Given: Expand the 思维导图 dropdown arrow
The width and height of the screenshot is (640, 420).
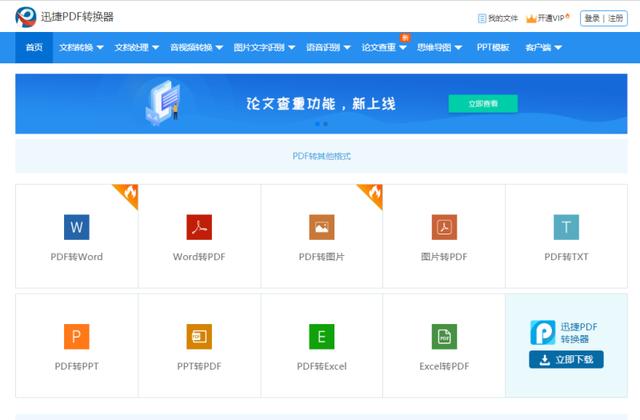Looking at the screenshot, I should (x=458, y=48).
